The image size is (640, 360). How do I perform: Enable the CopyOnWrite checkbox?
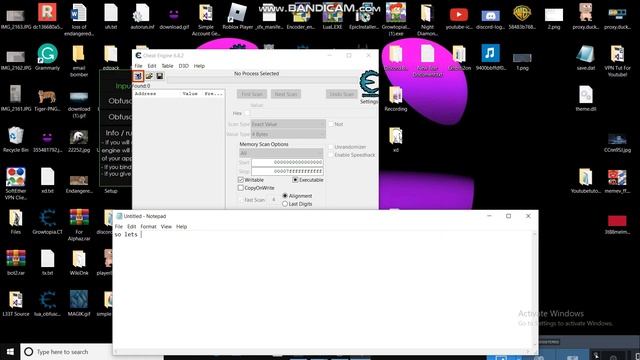coord(241,188)
